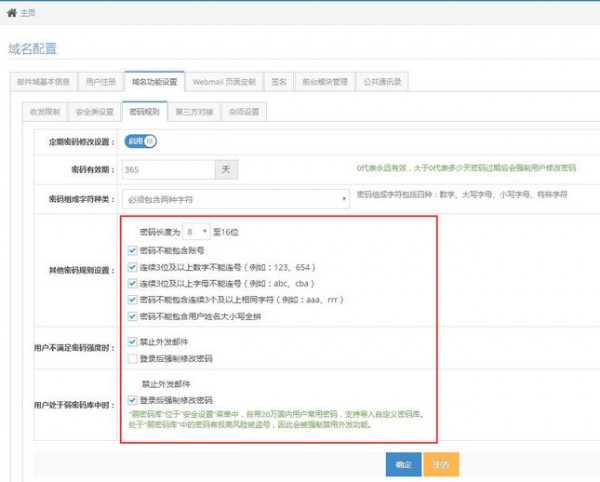The width and height of the screenshot is (600, 482).
Task: Click the 其他密码规则设置 label
Action: (82, 270)
